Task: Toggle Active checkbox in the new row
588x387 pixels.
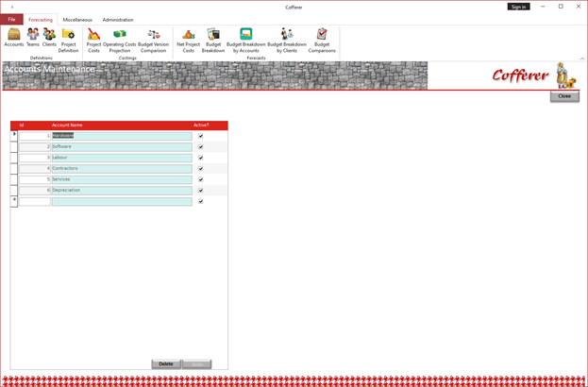Action: [x=201, y=201]
